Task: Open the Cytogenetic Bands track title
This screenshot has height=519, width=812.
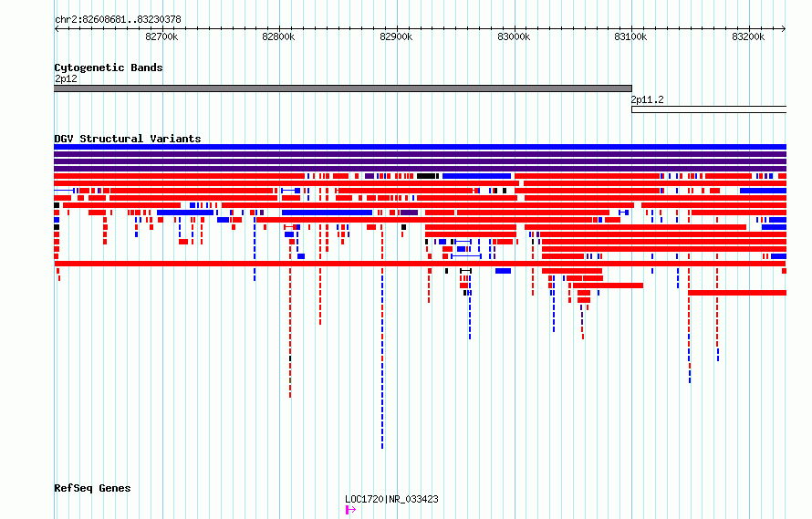Action: click(109, 67)
